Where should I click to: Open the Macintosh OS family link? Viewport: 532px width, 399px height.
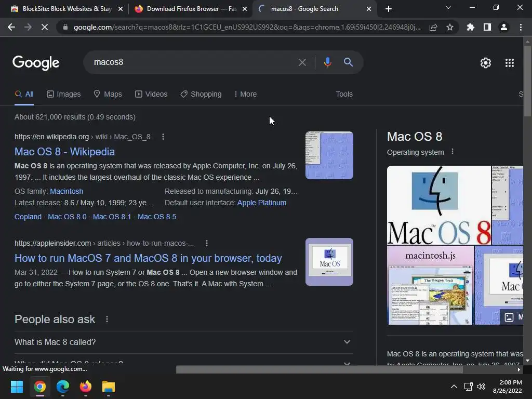pos(66,191)
